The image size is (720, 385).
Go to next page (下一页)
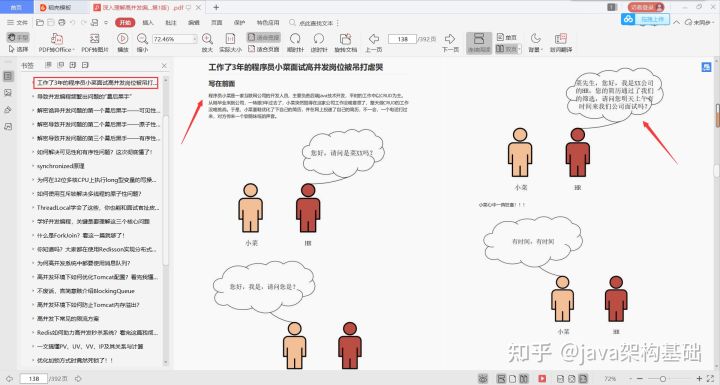(x=450, y=43)
